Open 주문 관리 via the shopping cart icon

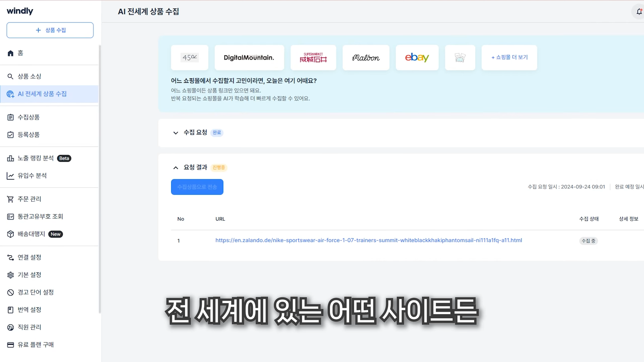tap(10, 199)
